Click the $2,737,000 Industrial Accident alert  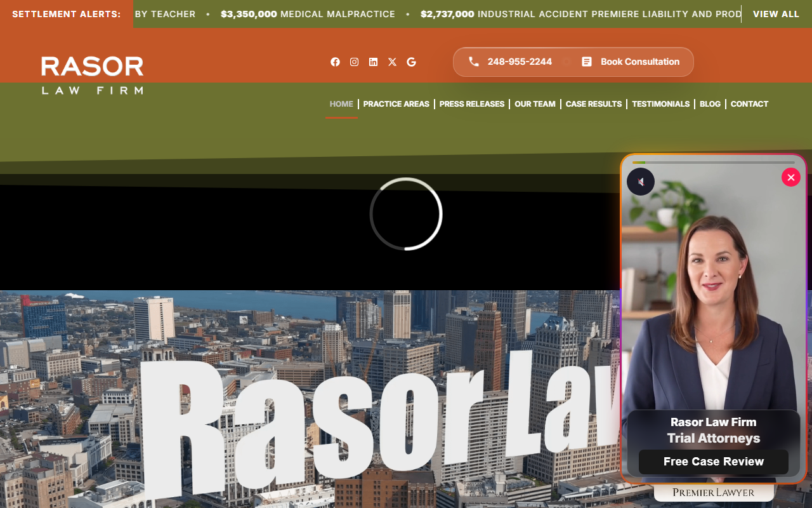(581, 14)
